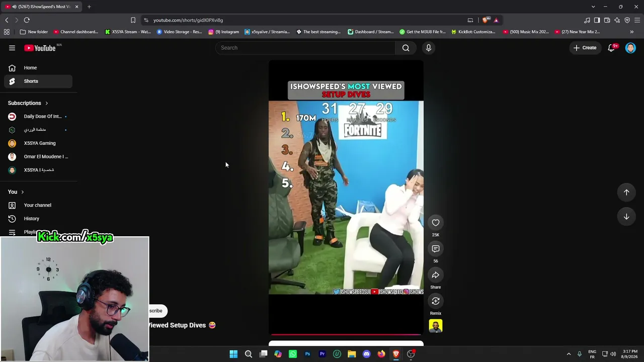This screenshot has width=644, height=362.
Task: Open the Brave main menu
Action: click(x=637, y=20)
